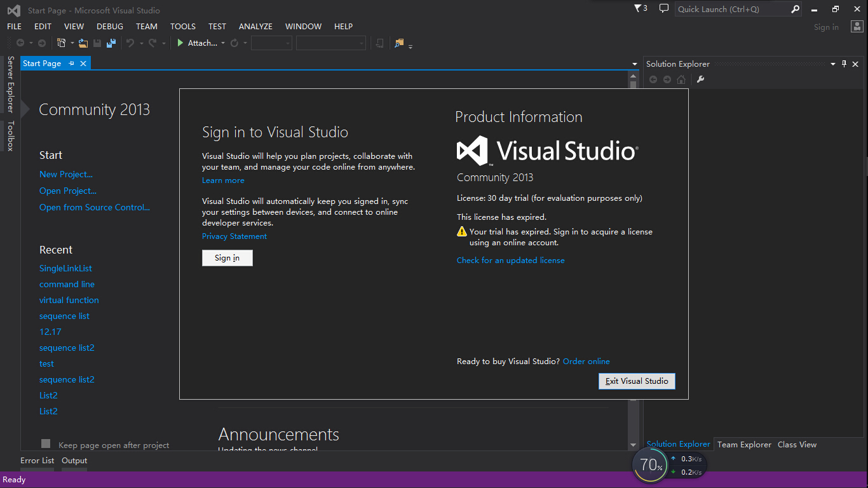Toggle Solution Explorer auto-hide pin
Viewport: 868px width, 488px height.
click(x=844, y=64)
